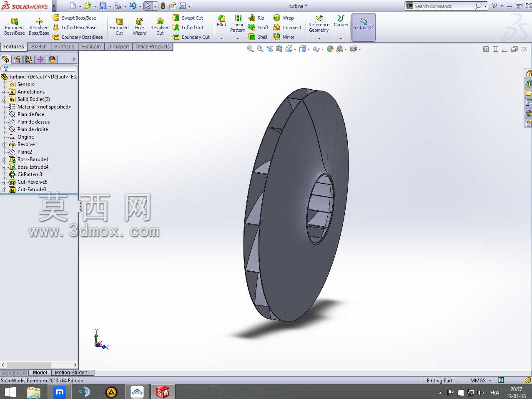Open the FeatureManager design tree tab
The image size is (532, 399).
coord(5,59)
